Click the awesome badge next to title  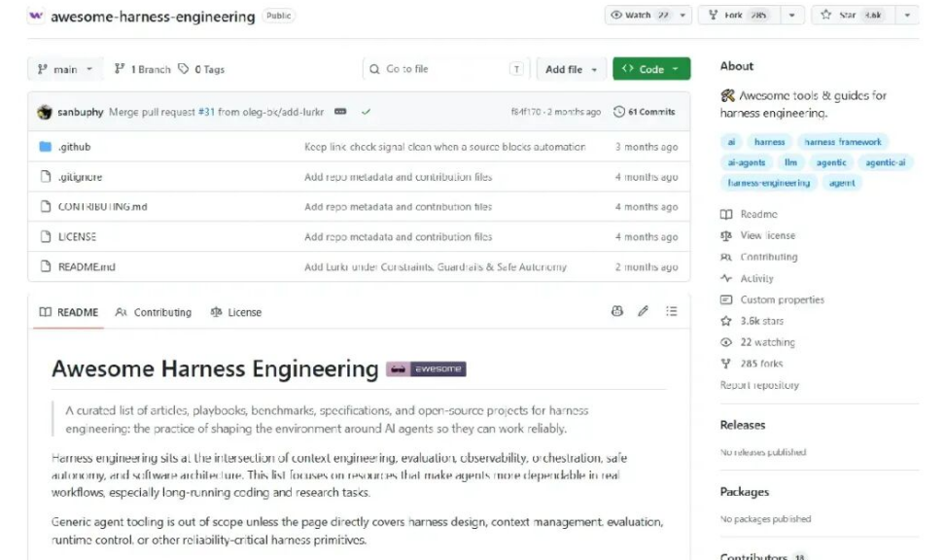pyautogui.click(x=426, y=368)
